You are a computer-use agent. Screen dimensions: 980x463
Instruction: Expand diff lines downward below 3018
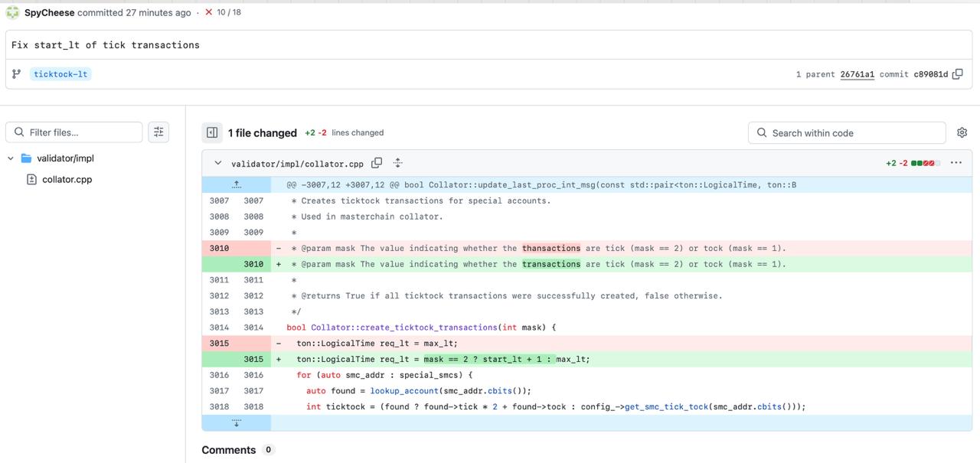point(237,422)
